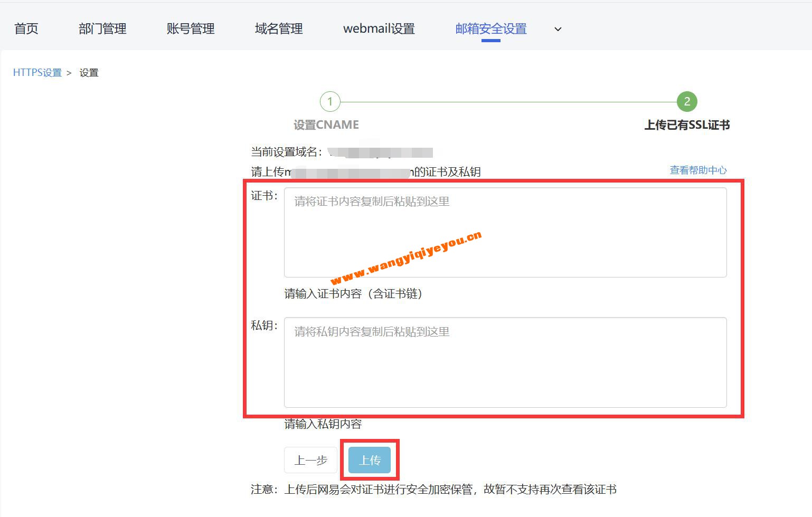
Task: Click the 请输入证书内容（含证书链） hint
Action: tap(353, 294)
